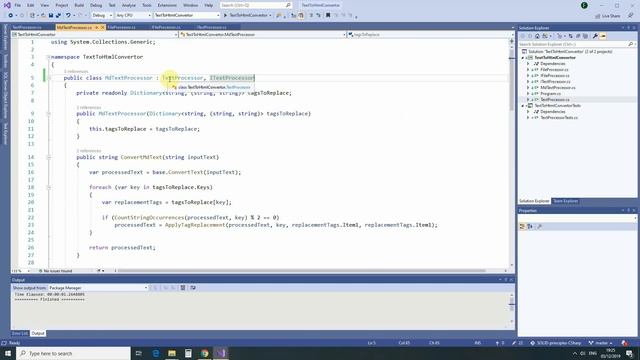
Task: Open Task View on the taskbar
Action: pos(138,353)
